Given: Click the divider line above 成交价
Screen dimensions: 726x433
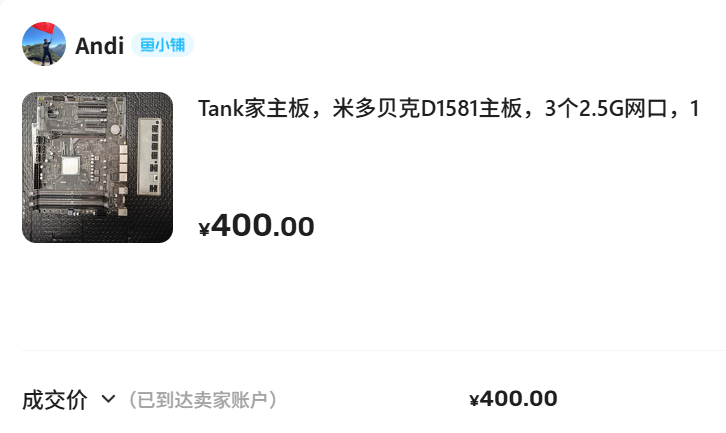Looking at the screenshot, I should (374, 351).
